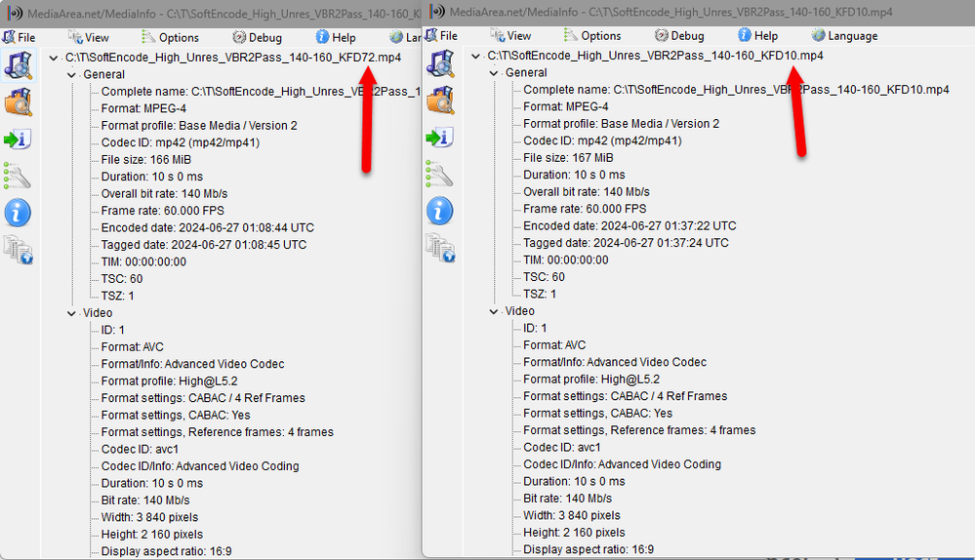Open Options menu in left window
The height and width of the screenshot is (560, 975).
[170, 37]
